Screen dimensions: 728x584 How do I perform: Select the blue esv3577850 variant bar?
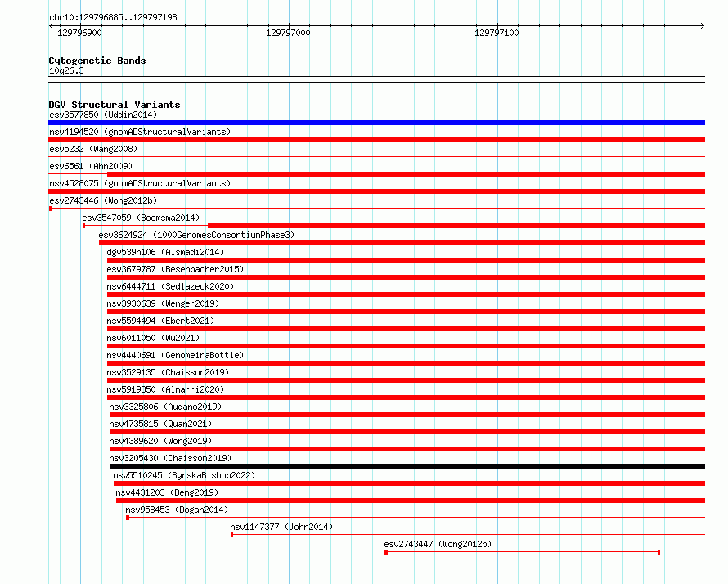click(376, 123)
